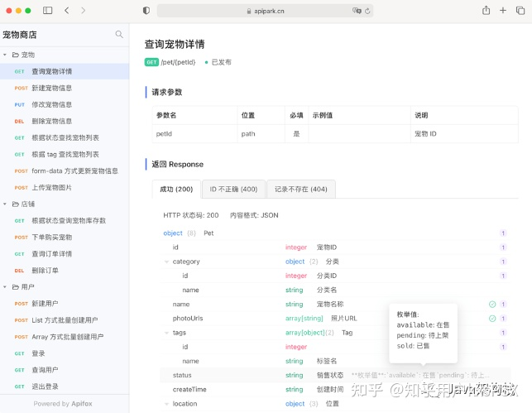Switch to the 成功 (200) response tab
This screenshot has width=532, height=413.
pyautogui.click(x=176, y=189)
